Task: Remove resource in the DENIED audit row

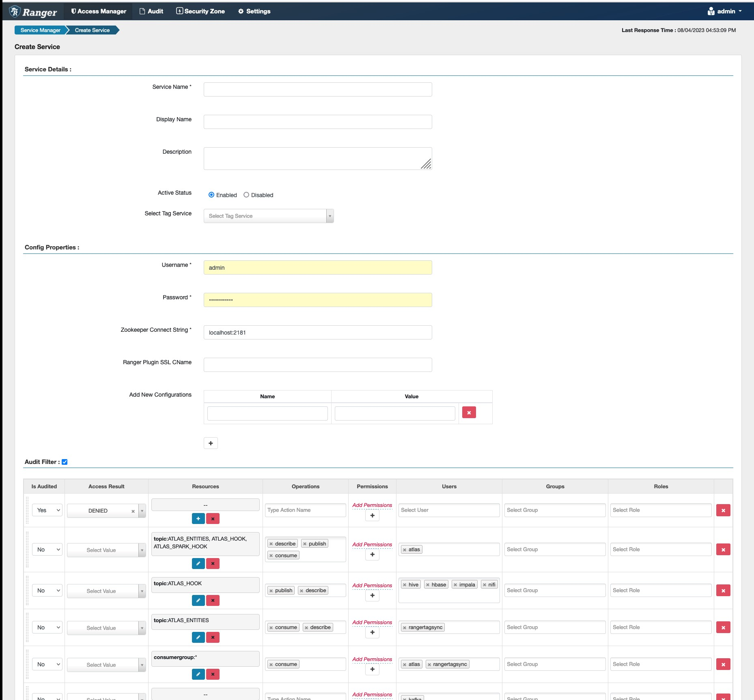Action: click(x=213, y=518)
